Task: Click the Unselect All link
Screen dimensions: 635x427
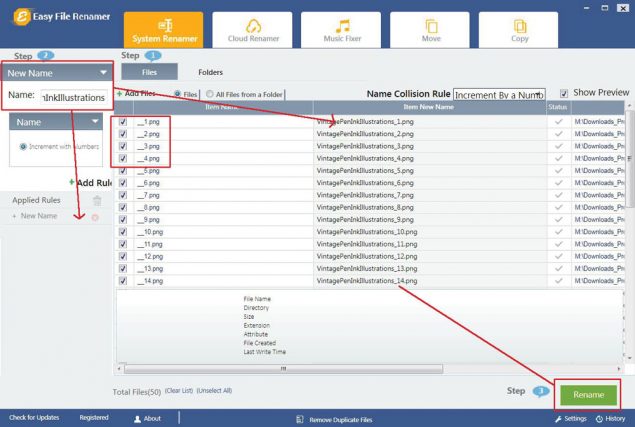Action: click(214, 391)
